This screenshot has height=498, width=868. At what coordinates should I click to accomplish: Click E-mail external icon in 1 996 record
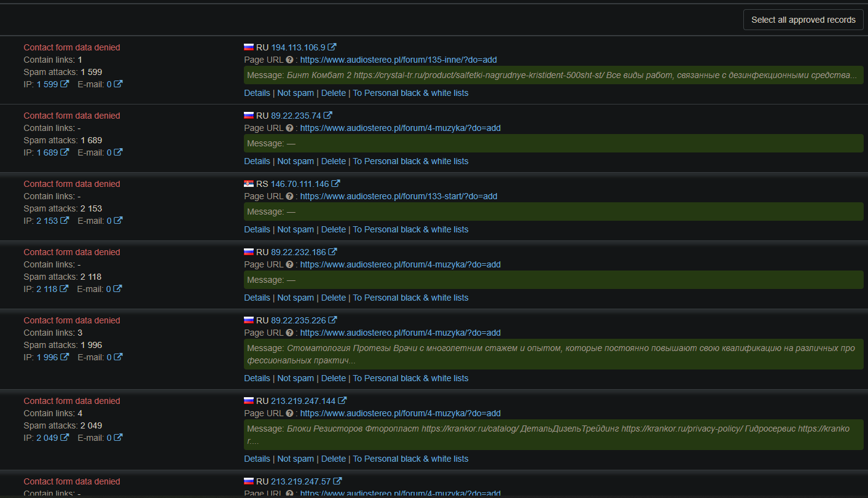tap(118, 357)
